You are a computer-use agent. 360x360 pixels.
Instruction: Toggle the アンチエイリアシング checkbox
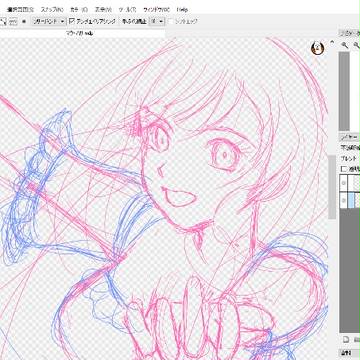(x=72, y=21)
